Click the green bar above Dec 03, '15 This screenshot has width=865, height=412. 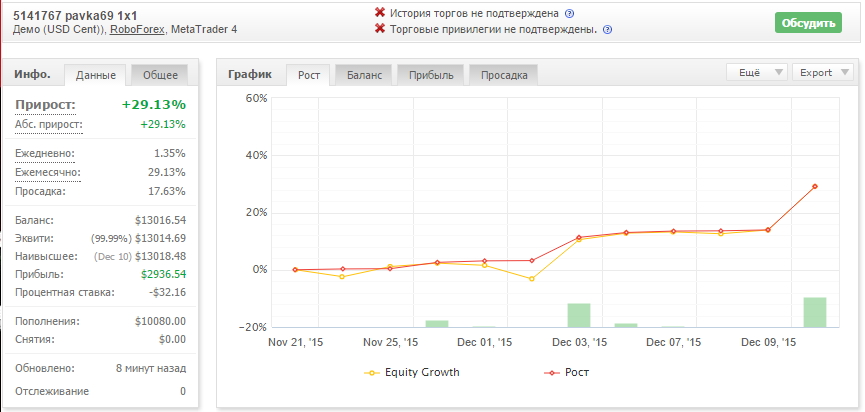[x=579, y=315]
